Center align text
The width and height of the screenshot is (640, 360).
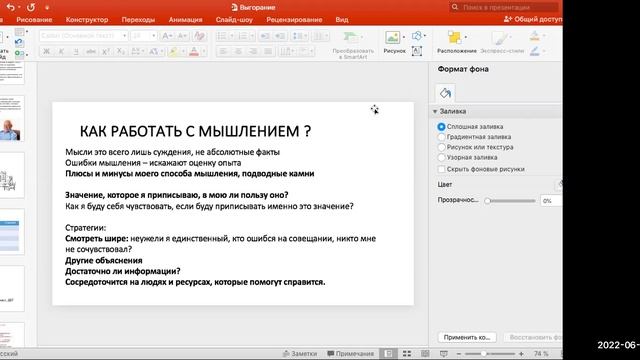pos(238,51)
